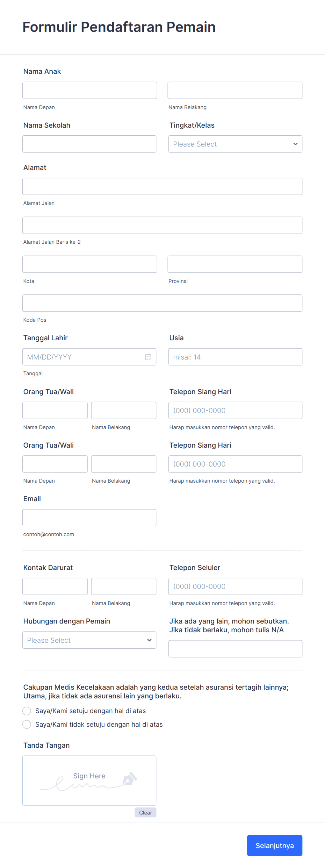Open the calendar picker for Tanggal Lahir
Viewport: 325px width, 868px height.
click(x=148, y=357)
